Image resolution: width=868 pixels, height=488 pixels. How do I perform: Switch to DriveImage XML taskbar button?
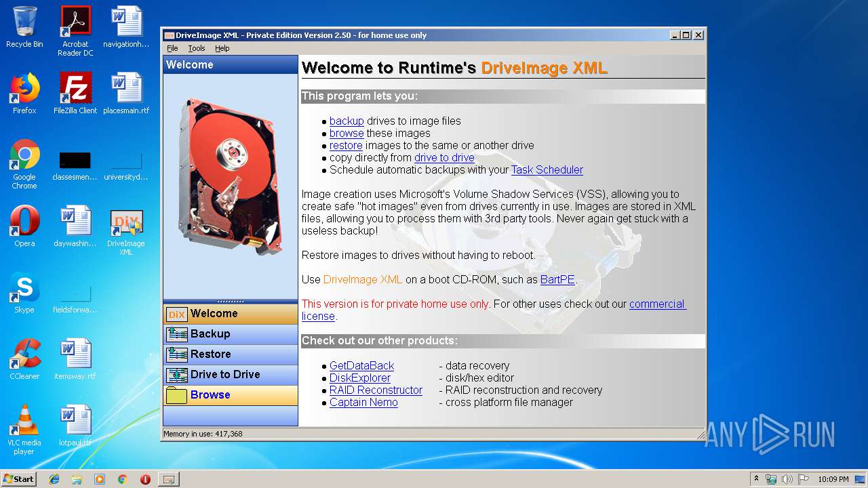tap(169, 479)
